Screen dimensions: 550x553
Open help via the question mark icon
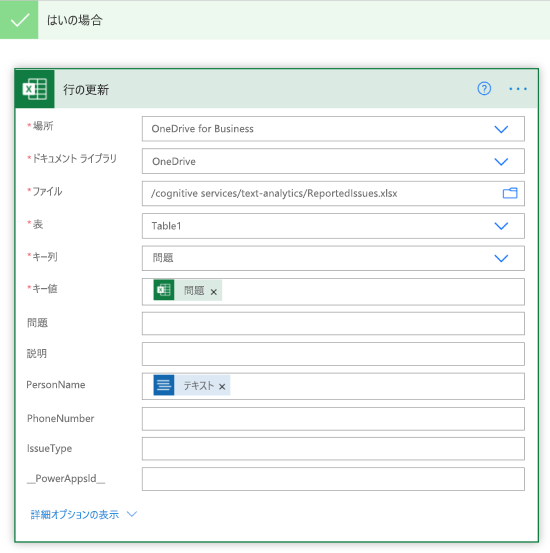point(484,89)
